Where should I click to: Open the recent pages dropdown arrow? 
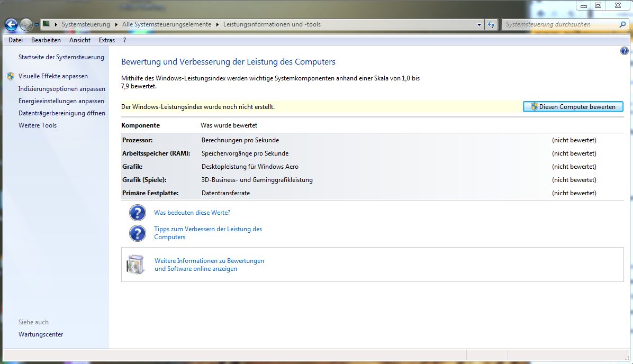tap(37, 25)
